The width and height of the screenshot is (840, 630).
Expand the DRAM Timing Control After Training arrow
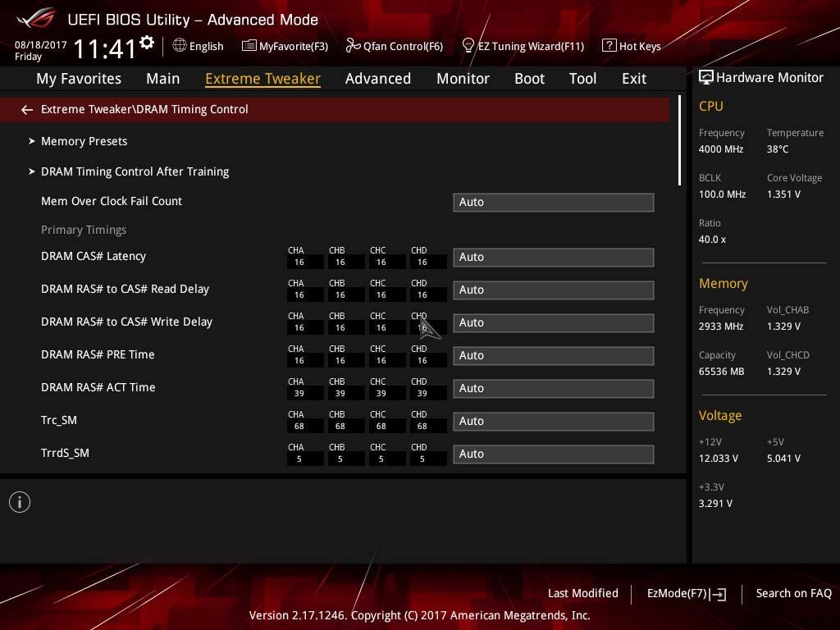(32, 171)
